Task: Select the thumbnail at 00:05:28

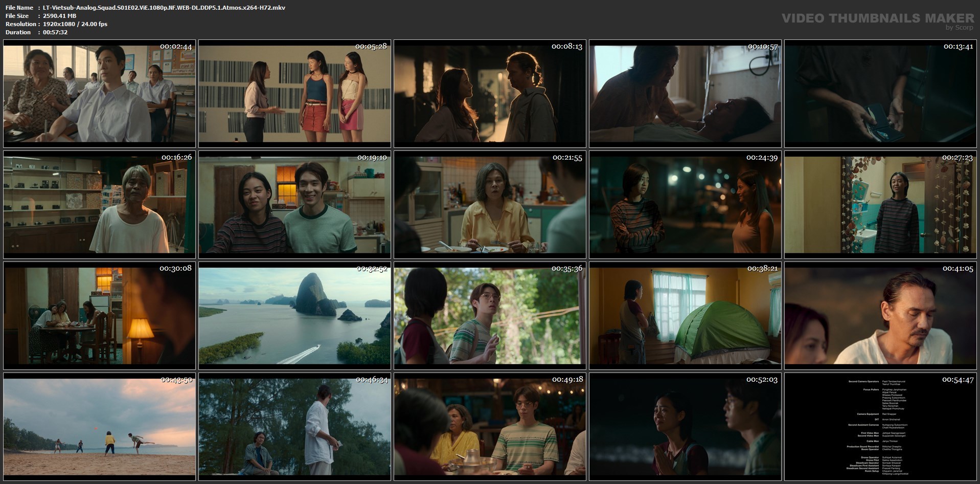Action: click(x=294, y=94)
